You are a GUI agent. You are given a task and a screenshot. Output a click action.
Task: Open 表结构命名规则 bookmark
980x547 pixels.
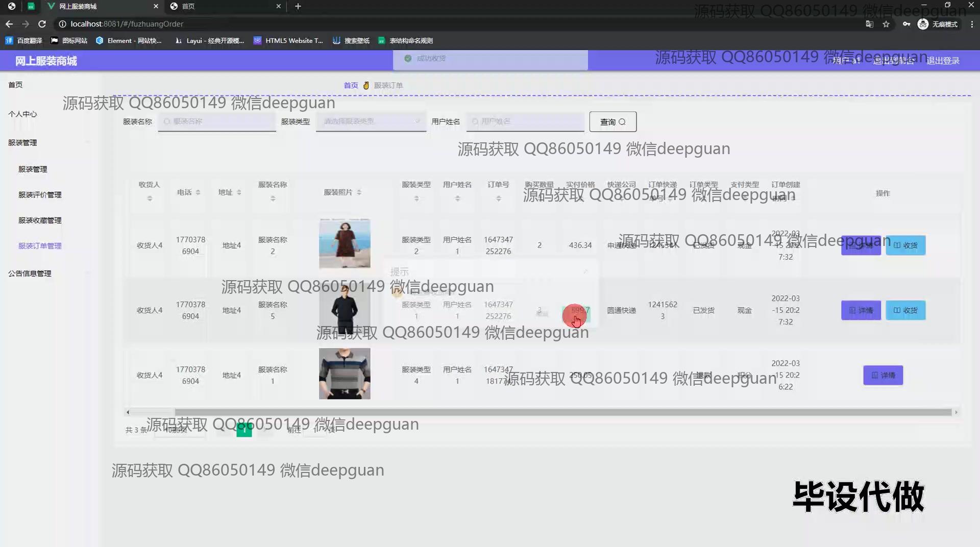coord(406,40)
